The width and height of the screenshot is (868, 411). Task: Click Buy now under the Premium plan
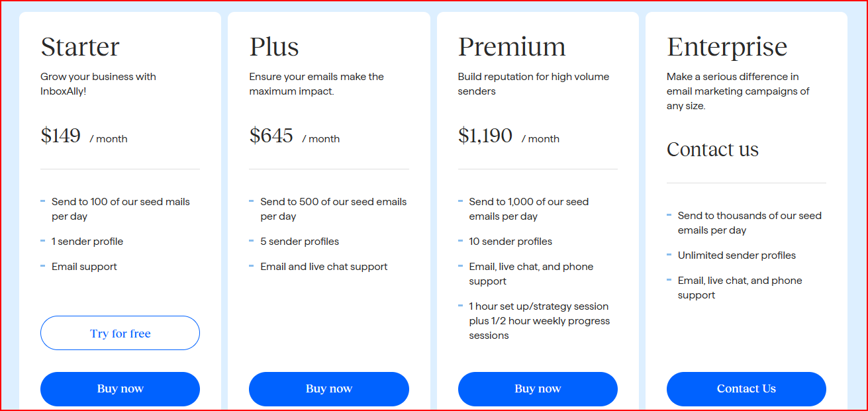click(537, 388)
